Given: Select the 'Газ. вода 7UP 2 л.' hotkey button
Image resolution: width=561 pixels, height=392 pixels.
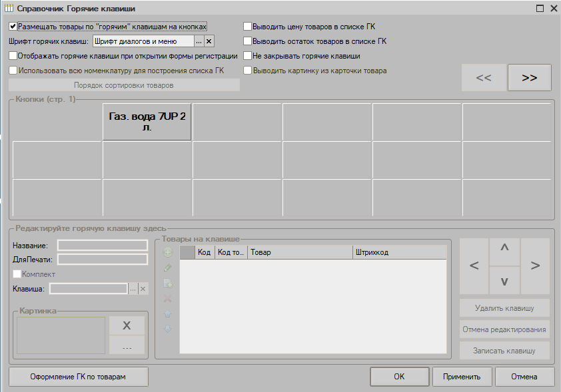Looking at the screenshot, I should click(x=147, y=121).
